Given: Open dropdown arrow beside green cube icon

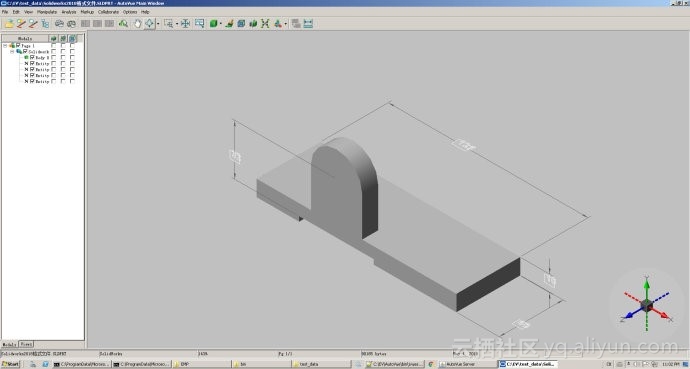Looking at the screenshot, I should tap(220, 24).
